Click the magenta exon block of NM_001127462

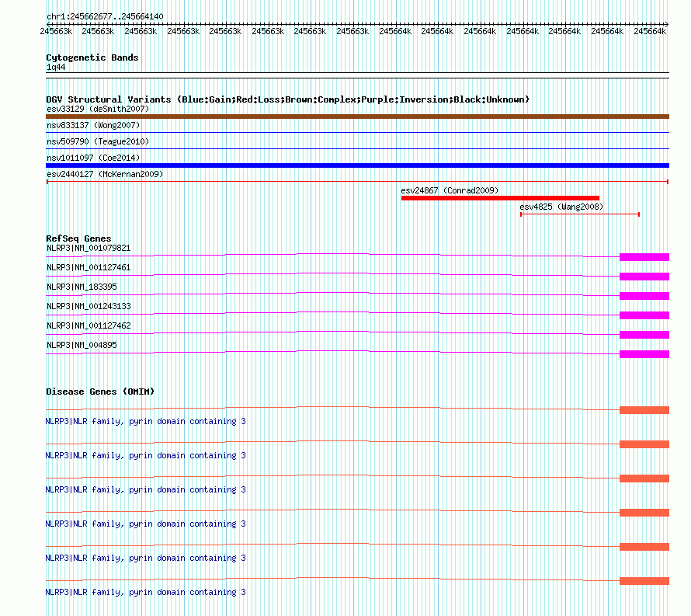coord(644,335)
